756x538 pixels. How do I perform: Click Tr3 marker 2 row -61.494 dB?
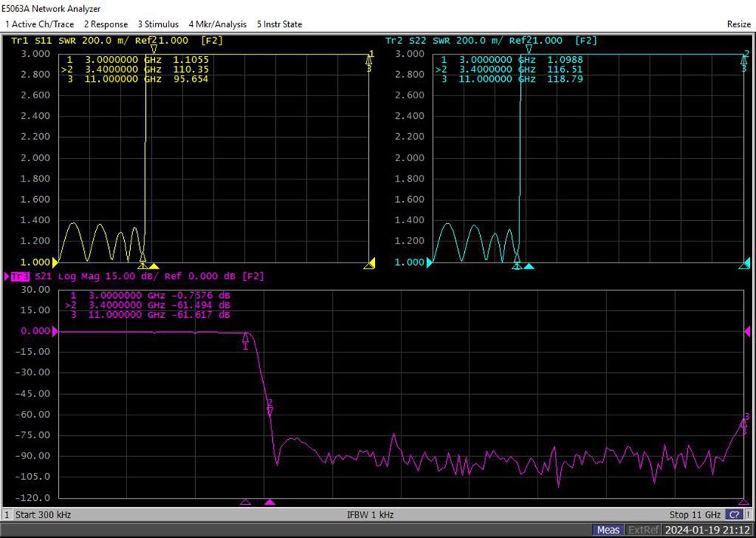(x=148, y=305)
